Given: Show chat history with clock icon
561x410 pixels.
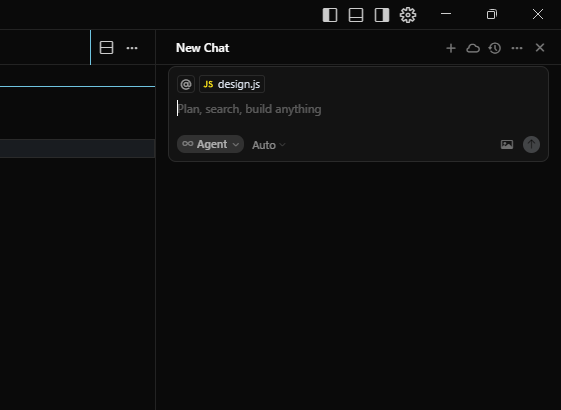Looking at the screenshot, I should pyautogui.click(x=495, y=48).
